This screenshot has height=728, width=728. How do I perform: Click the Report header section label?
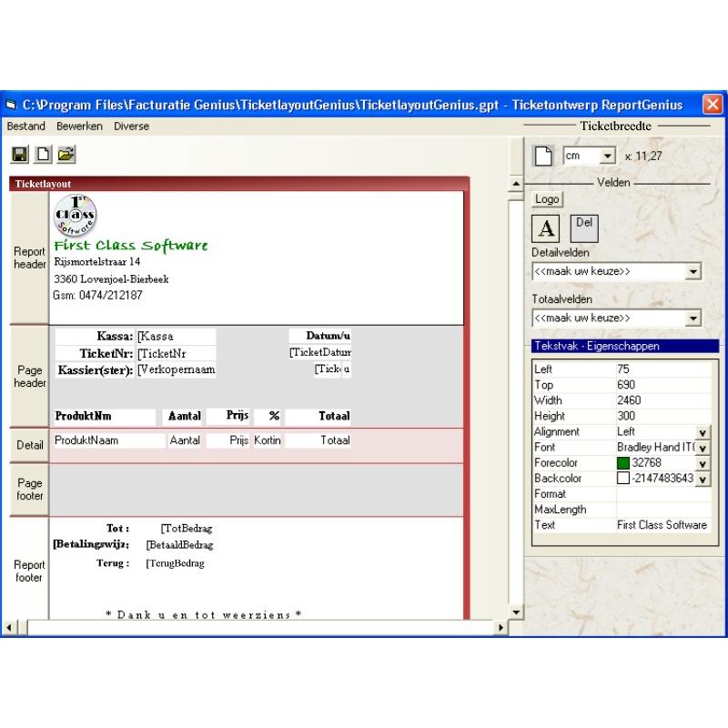coord(29,258)
